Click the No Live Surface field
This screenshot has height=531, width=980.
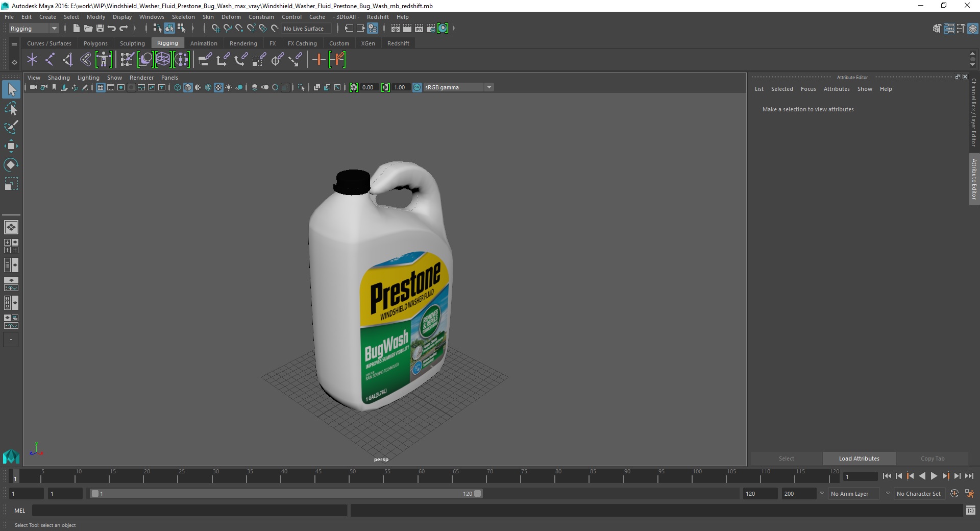tap(305, 29)
